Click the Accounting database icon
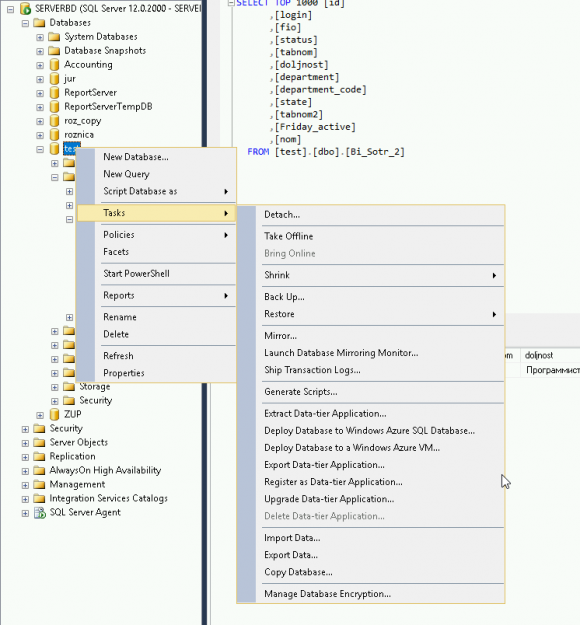Viewport: 580px width, 625px height. 55,65
